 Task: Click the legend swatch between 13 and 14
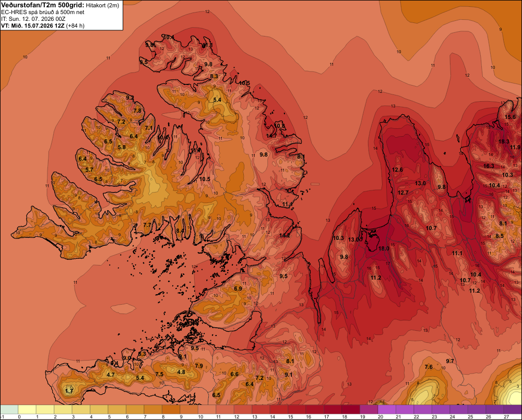click(262, 410)
